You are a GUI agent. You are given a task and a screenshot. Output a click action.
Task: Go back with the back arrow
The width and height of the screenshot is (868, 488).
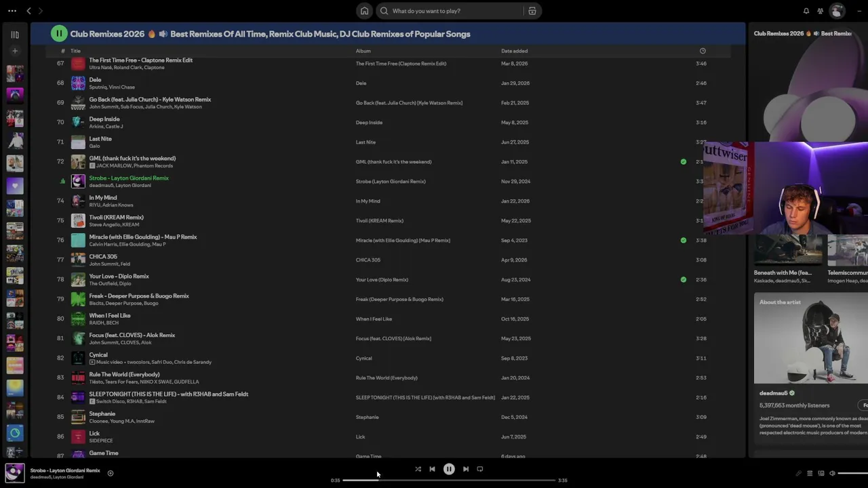click(28, 11)
